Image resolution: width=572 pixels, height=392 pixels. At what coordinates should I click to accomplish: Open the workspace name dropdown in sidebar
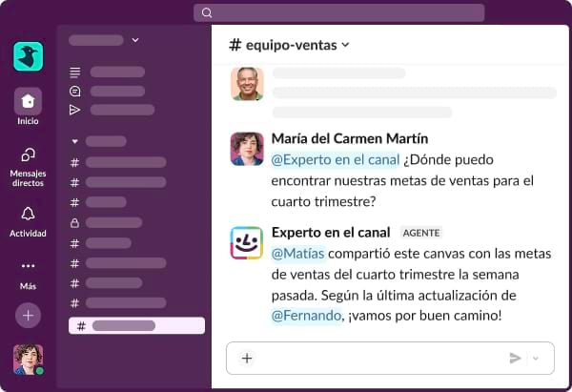135,40
